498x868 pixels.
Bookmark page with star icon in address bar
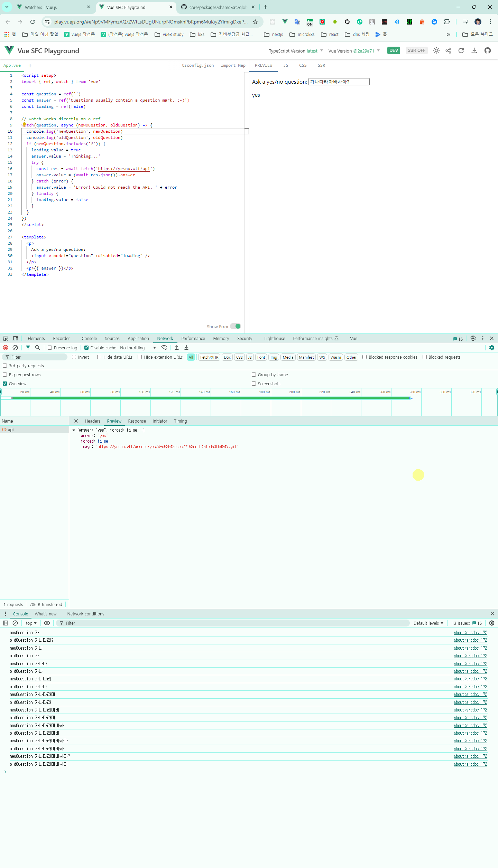pyautogui.click(x=255, y=22)
